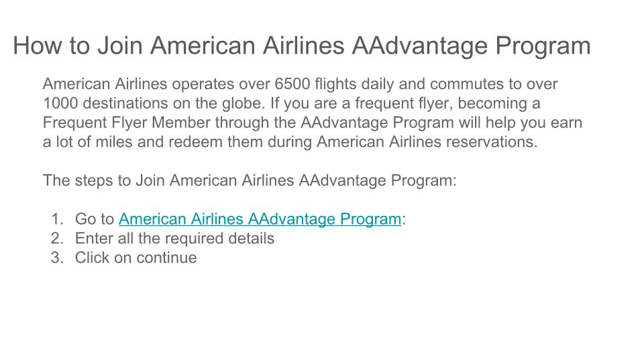Viewport: 644px width, 362px height.
Task: Click list number "2." of the steps
Action: click(x=57, y=239)
